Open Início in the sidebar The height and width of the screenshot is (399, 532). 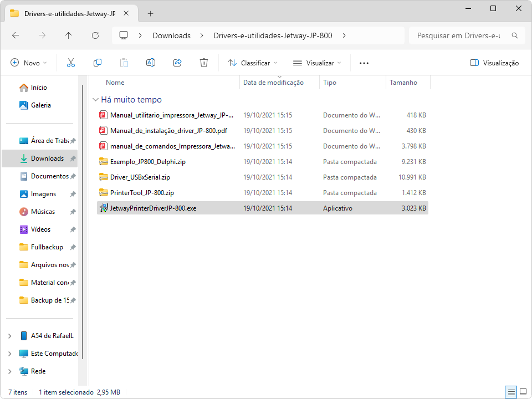pos(39,88)
